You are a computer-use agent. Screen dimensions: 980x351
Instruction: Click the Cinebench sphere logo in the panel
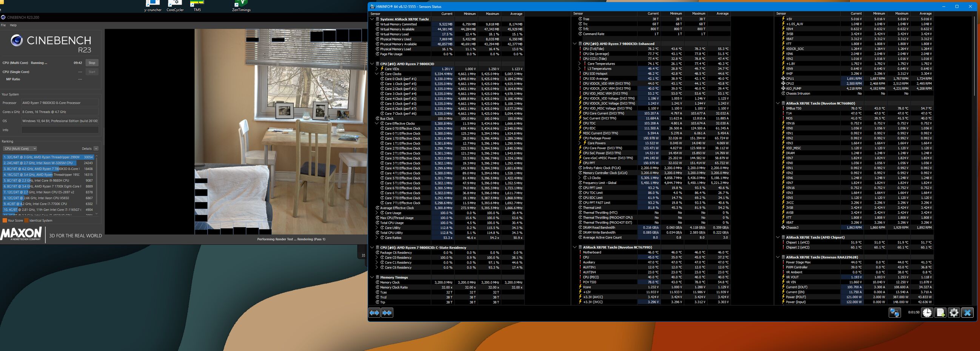(16, 40)
